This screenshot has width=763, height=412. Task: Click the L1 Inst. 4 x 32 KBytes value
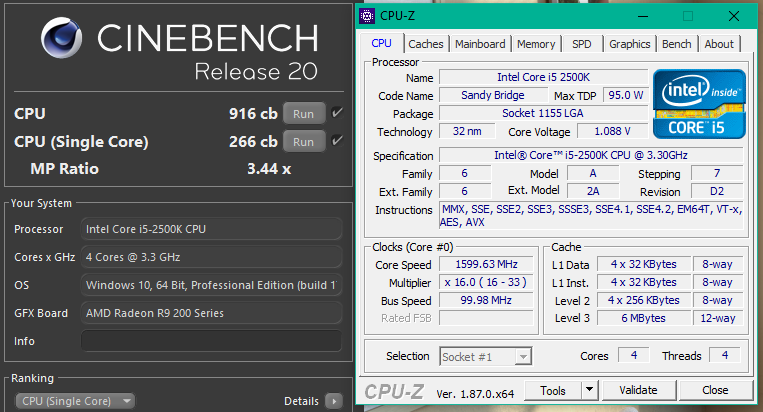click(643, 282)
